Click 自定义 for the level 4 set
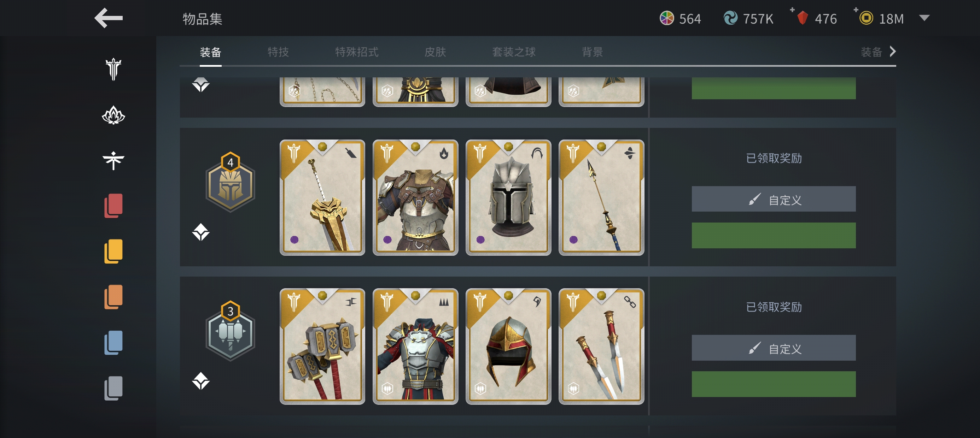The image size is (980, 438). pyautogui.click(x=774, y=199)
